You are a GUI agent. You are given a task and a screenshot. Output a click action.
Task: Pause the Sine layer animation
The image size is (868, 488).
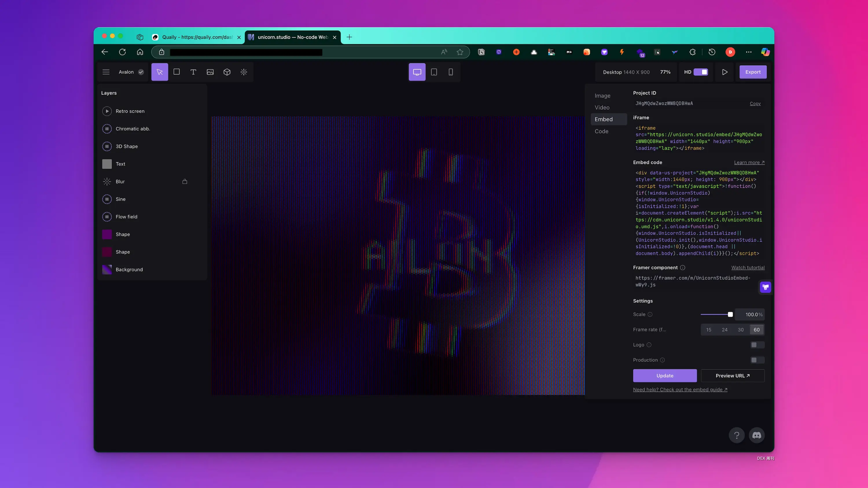(x=107, y=199)
